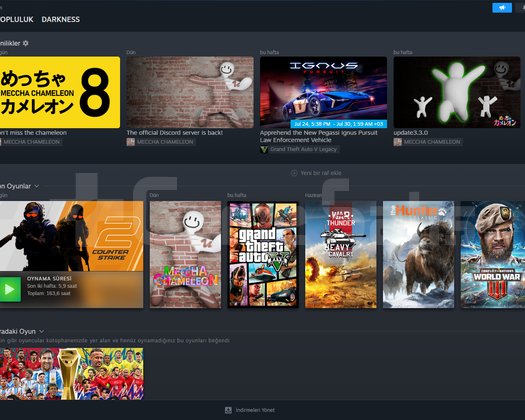
Task: Select the Meccha Chameleon game cover
Action: (185, 255)
